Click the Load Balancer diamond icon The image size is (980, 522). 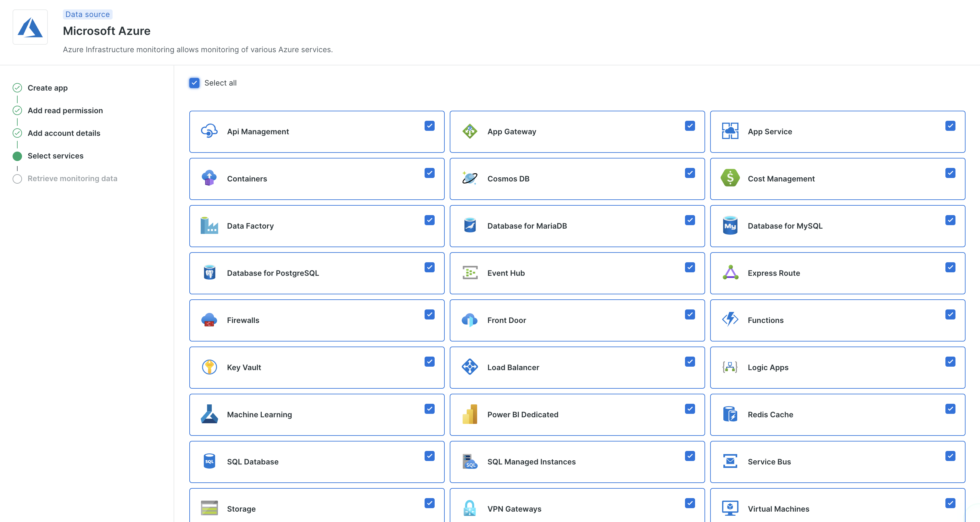tap(470, 367)
